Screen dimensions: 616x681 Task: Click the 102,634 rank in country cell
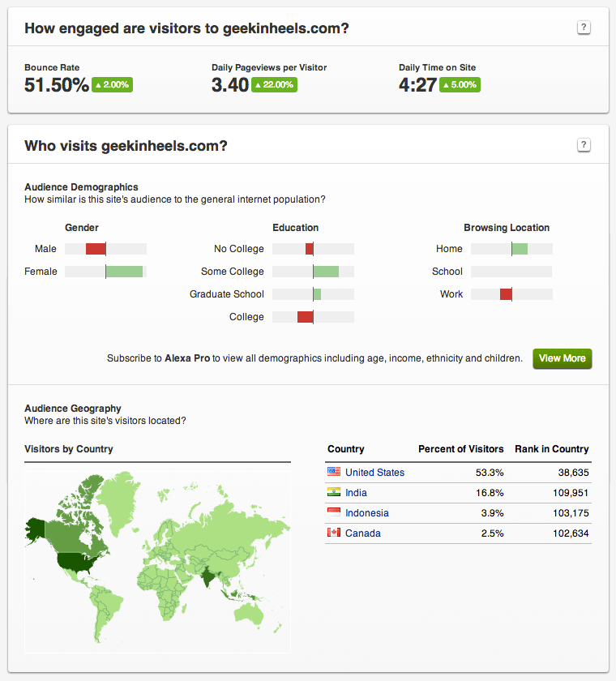(571, 533)
